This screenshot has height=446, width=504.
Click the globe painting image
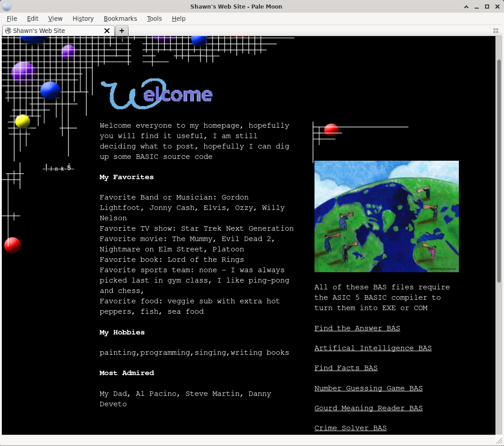(x=386, y=216)
